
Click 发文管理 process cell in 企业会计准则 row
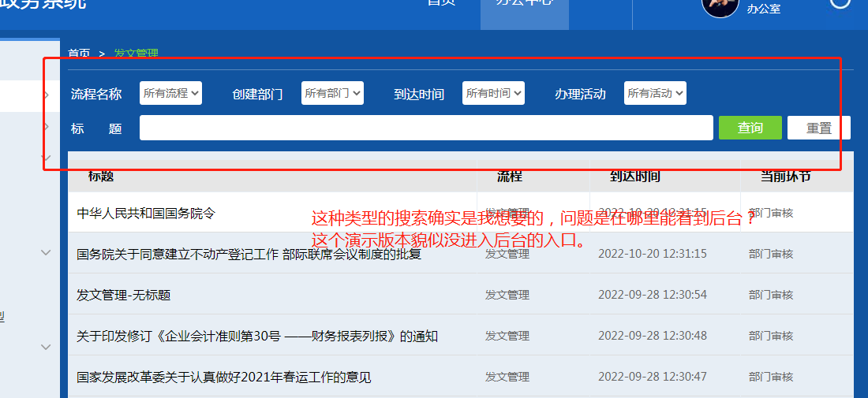pyautogui.click(x=507, y=336)
